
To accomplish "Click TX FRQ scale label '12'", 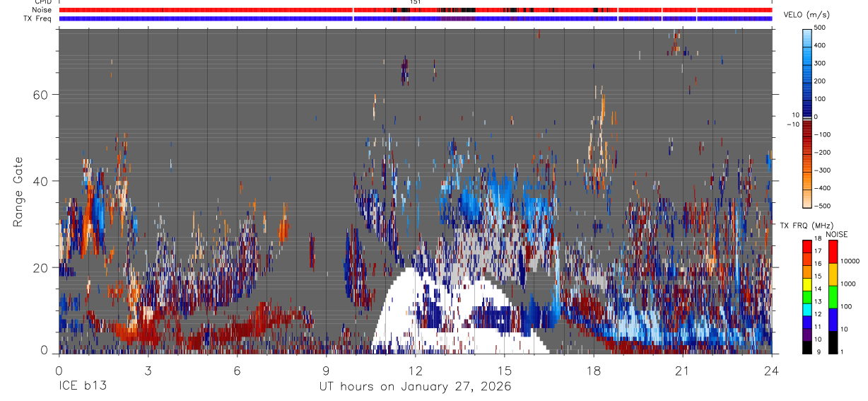I will [819, 315].
